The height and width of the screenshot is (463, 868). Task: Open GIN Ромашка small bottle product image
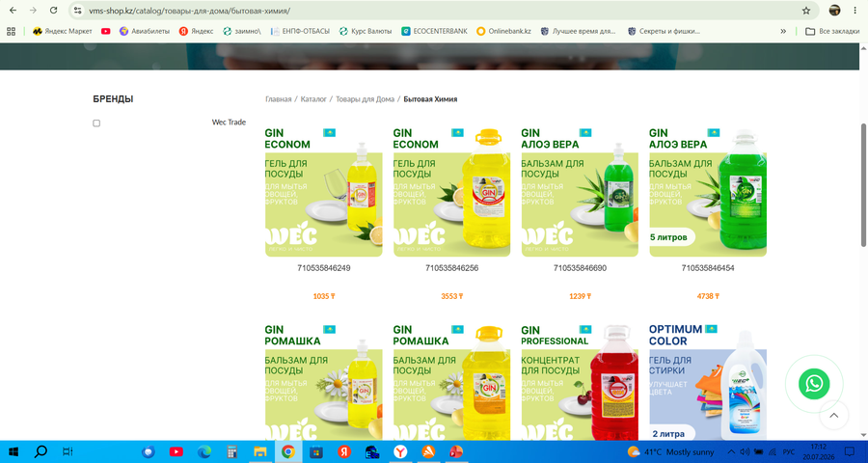click(x=324, y=382)
